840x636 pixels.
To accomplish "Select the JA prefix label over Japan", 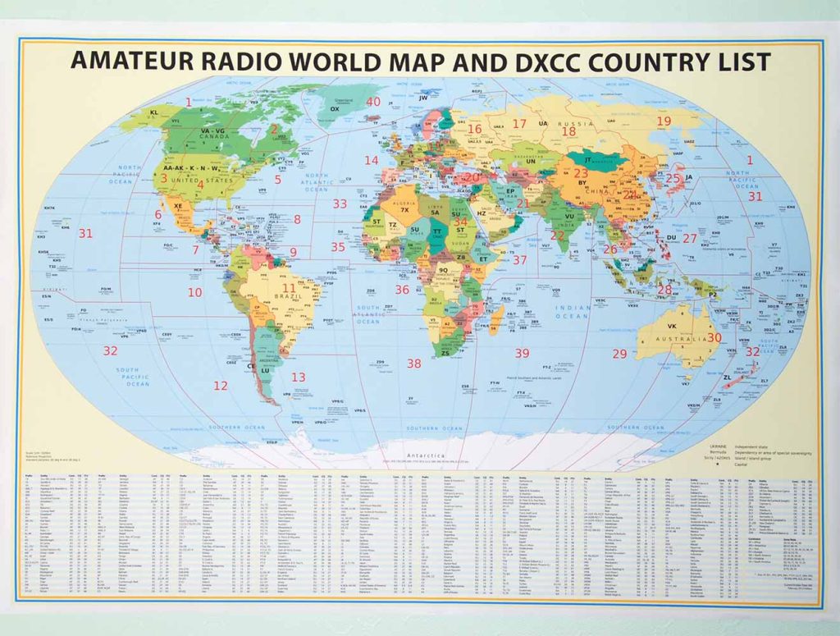I will pyautogui.click(x=687, y=179).
